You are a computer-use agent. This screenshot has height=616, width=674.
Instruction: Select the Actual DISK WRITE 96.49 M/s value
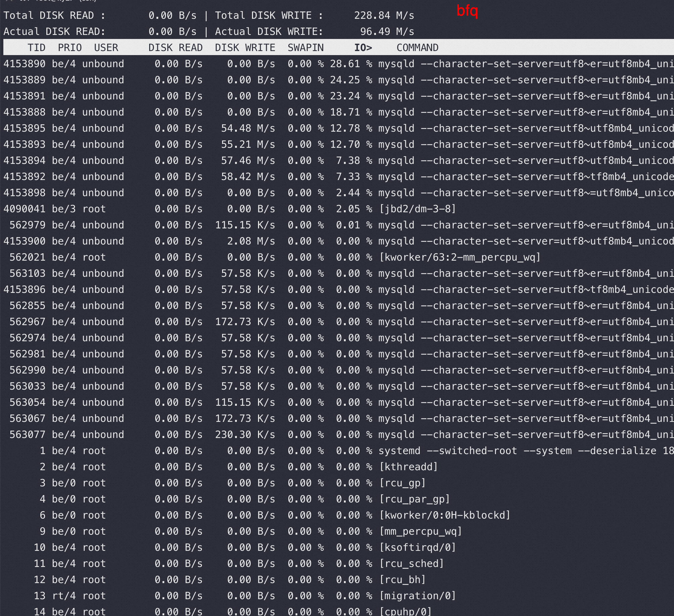click(x=387, y=32)
